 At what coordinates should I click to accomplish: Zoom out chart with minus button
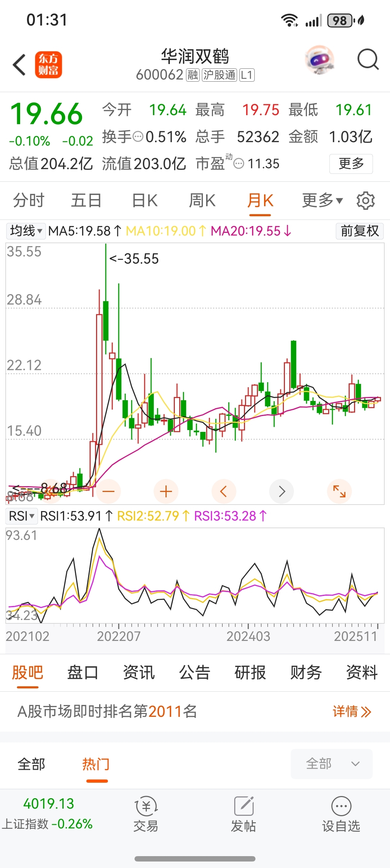108,491
